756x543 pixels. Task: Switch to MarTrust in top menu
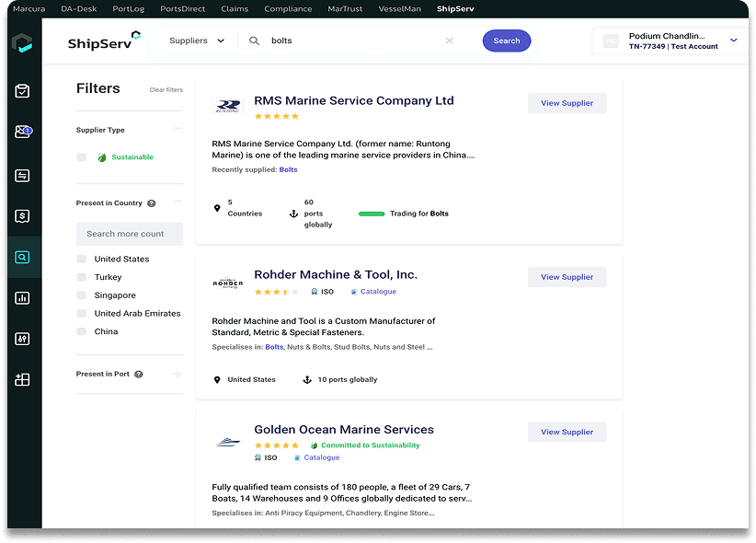pos(345,8)
